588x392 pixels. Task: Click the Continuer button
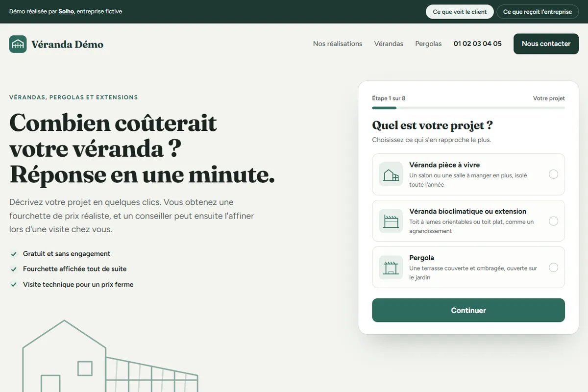coord(468,310)
